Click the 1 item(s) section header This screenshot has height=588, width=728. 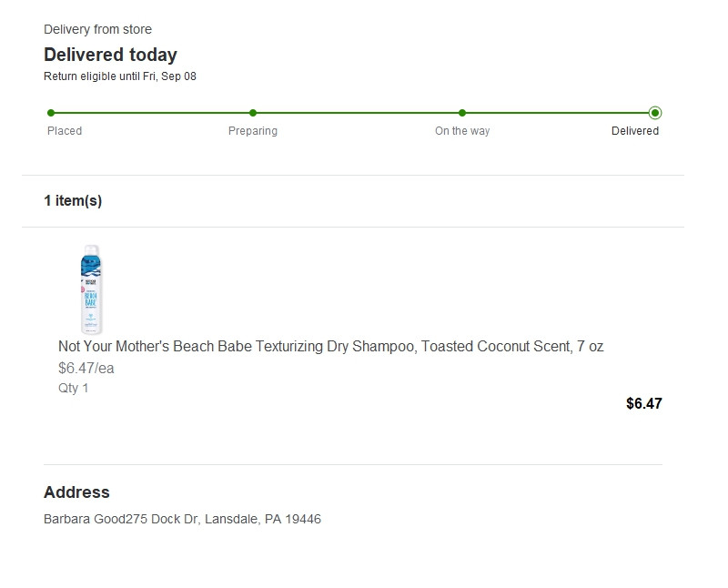pos(73,200)
